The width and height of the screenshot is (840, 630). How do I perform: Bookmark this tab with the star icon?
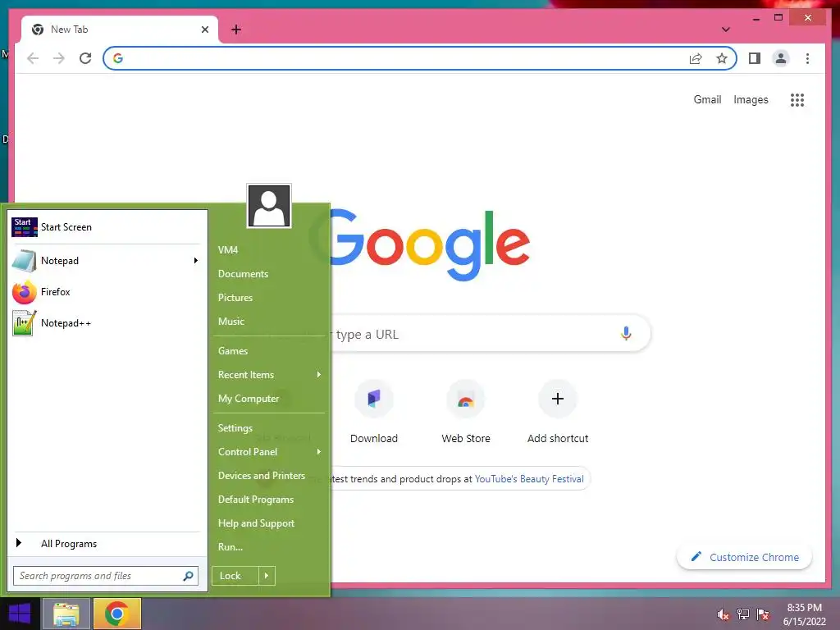pyautogui.click(x=722, y=58)
